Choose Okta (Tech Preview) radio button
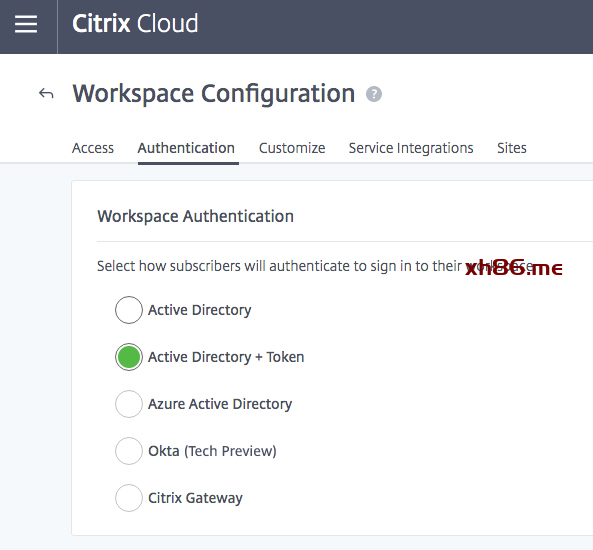The image size is (593, 550). click(x=129, y=451)
